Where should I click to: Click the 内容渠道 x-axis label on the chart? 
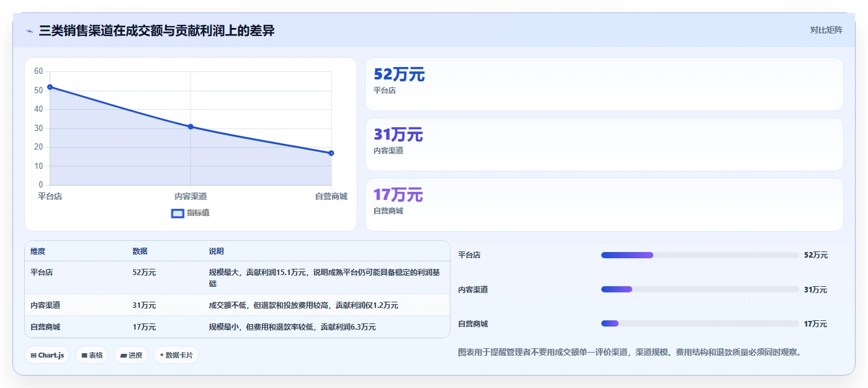coord(190,196)
